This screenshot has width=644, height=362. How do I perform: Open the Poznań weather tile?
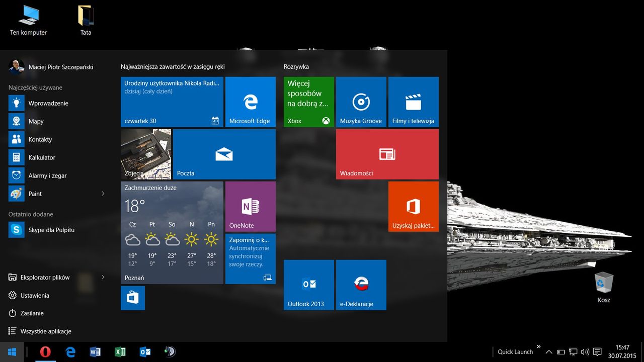pos(172,233)
